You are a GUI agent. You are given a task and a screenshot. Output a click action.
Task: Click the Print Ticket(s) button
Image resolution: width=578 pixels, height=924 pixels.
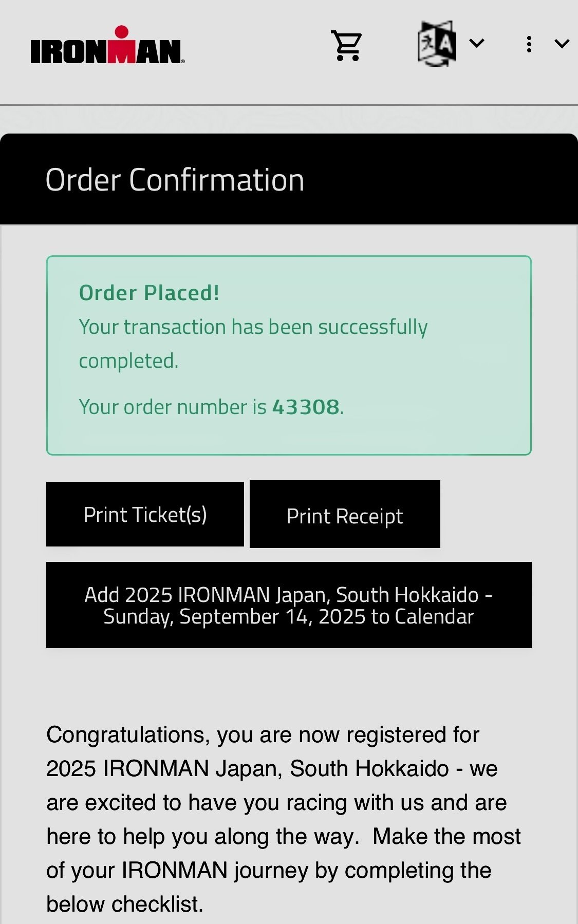point(145,514)
